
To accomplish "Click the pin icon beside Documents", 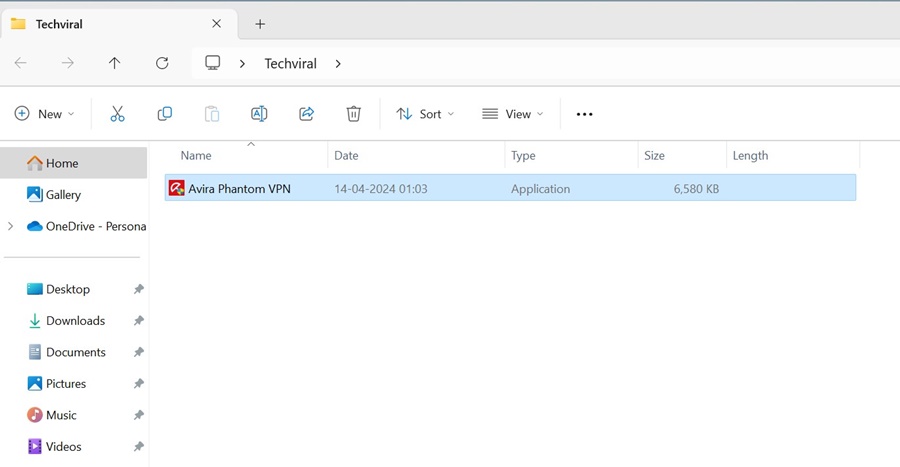I will point(139,352).
